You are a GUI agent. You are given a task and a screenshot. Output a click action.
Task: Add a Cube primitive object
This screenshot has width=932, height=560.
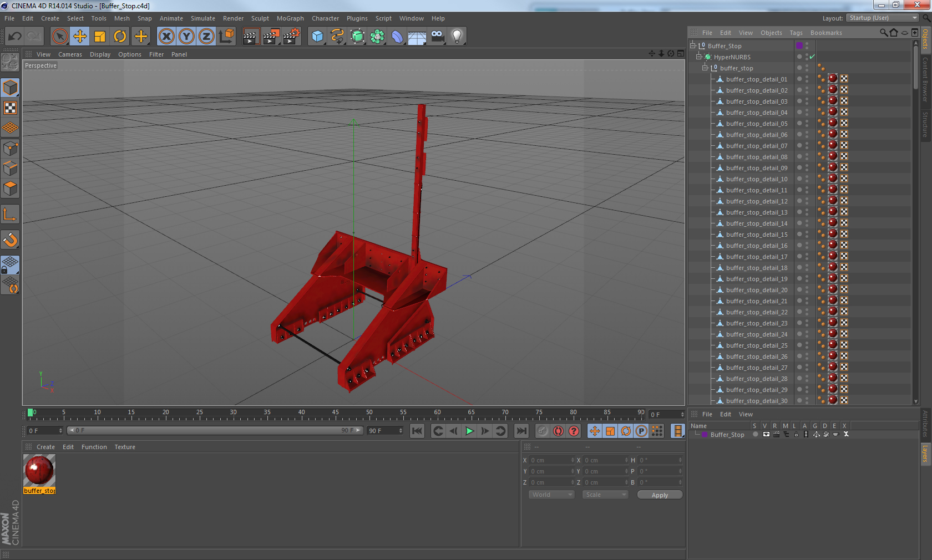coord(317,37)
